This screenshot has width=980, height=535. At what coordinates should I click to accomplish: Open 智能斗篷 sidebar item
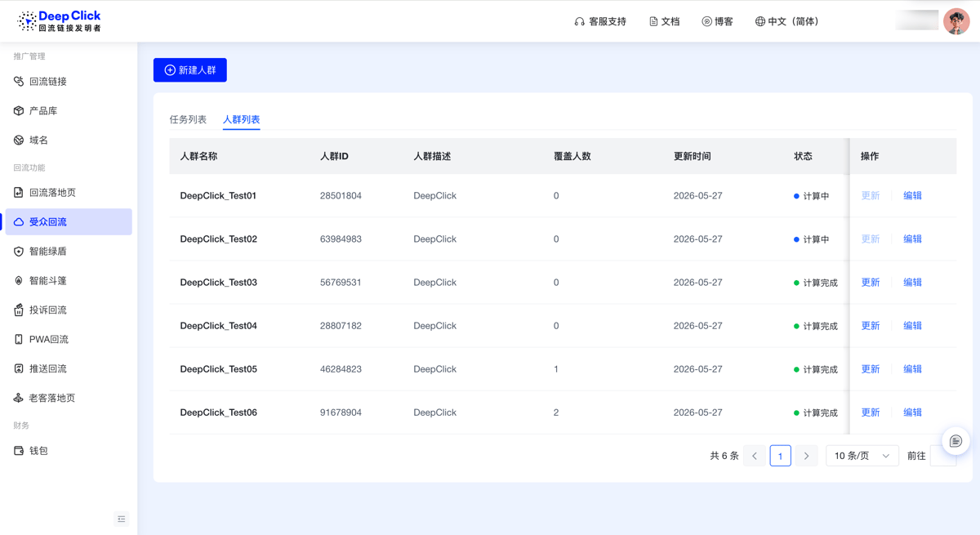pyautogui.click(x=69, y=281)
